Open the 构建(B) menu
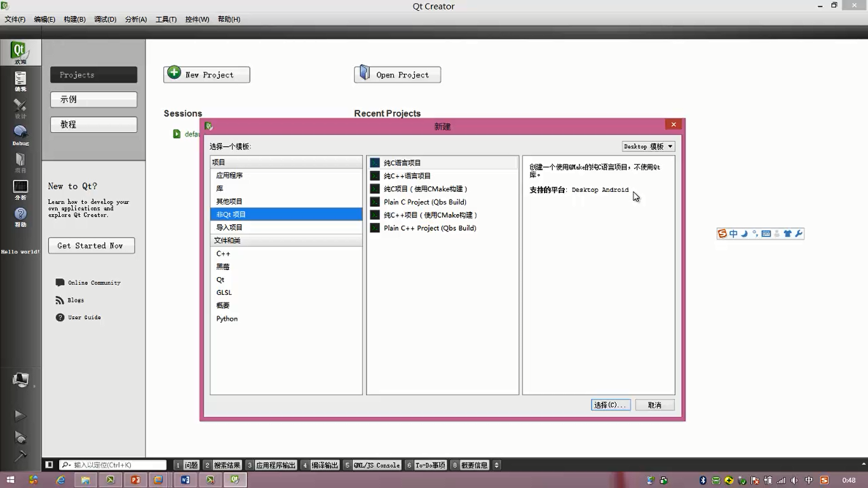 74,19
